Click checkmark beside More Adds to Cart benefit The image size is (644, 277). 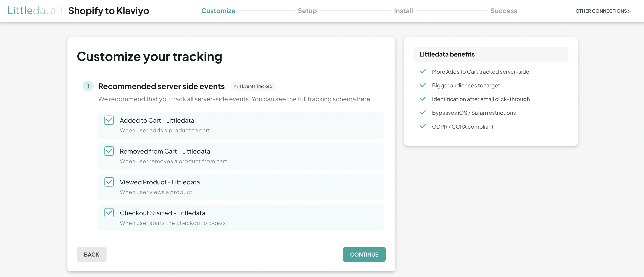tap(423, 72)
